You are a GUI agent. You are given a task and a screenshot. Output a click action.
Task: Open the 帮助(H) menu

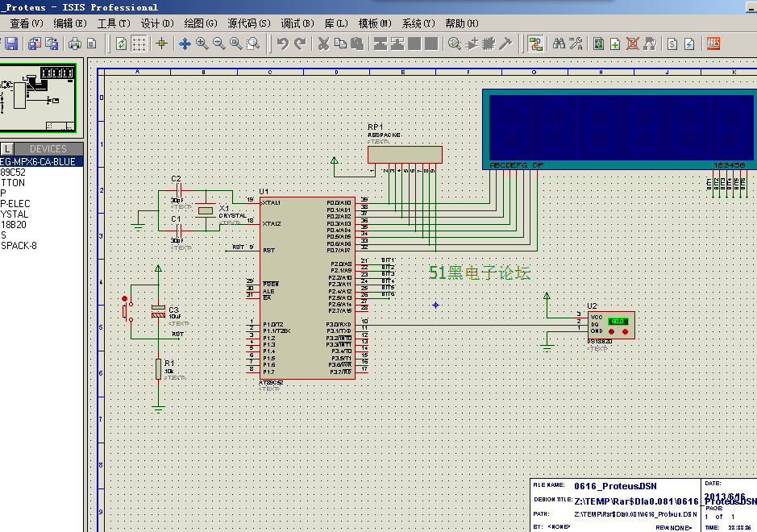462,23
